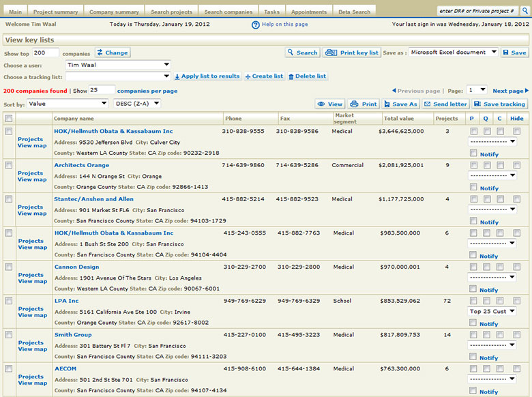
Task: Open the Sort by Value dropdown
Action: click(67, 104)
